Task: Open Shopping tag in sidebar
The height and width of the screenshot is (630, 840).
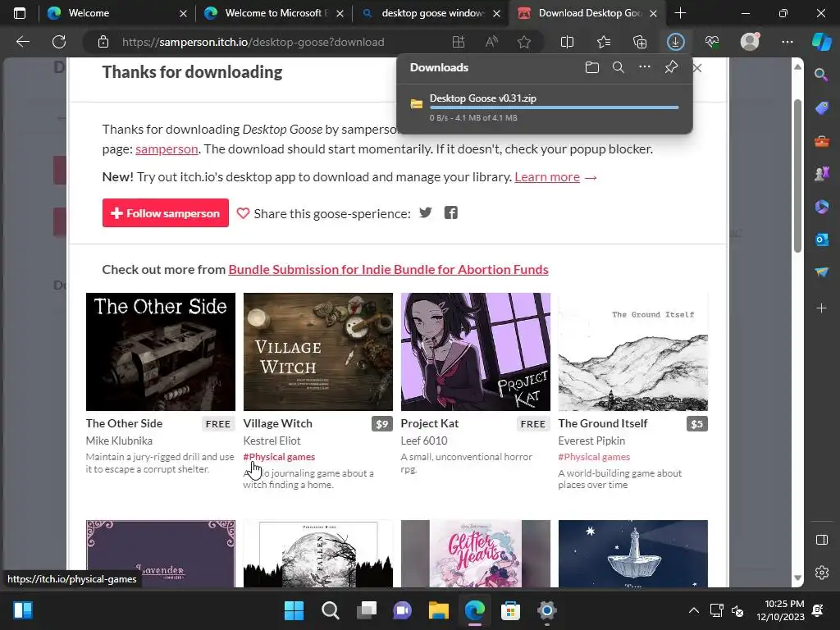Action: pyautogui.click(x=821, y=108)
